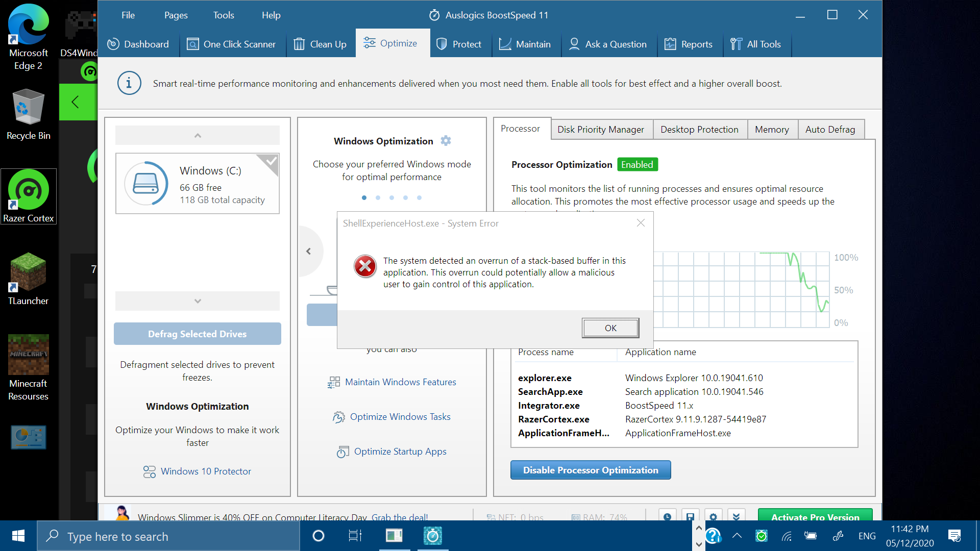This screenshot has height=551, width=980.
Task: Show All Tools tab
Action: 755,44
